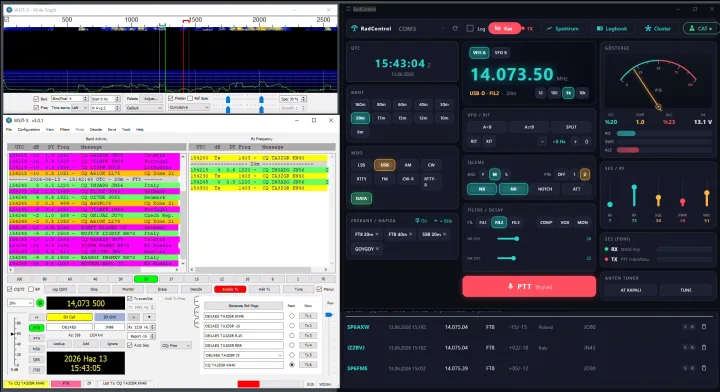Open the File menu in WSJT-X
This screenshot has height=392, width=720.
(9, 129)
